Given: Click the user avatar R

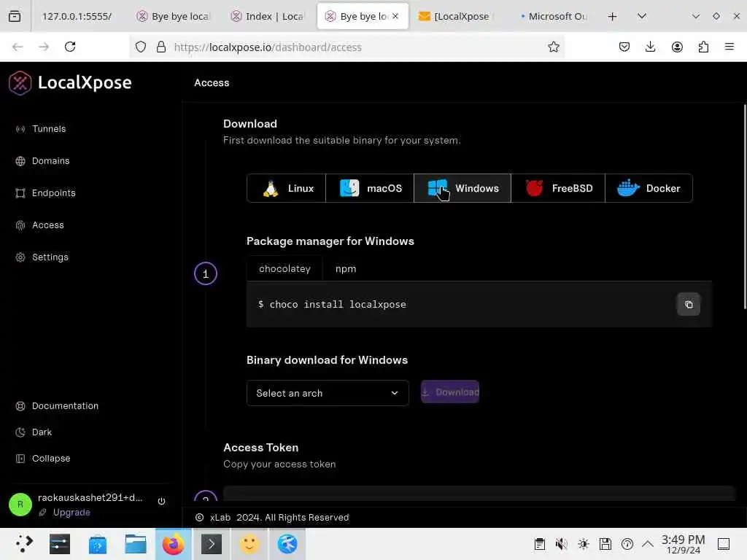Looking at the screenshot, I should click(20, 505).
